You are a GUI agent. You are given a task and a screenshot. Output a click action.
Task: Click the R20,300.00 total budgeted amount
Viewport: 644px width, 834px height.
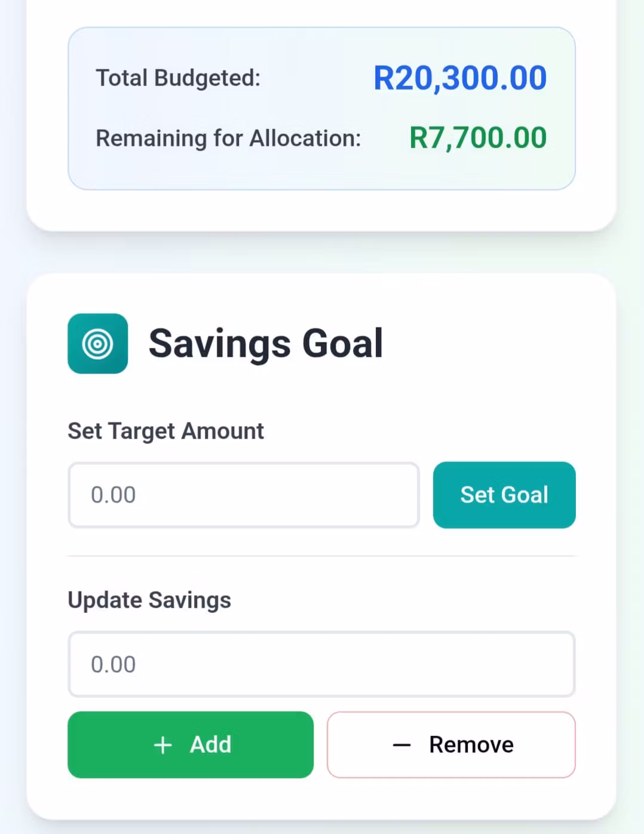(459, 78)
